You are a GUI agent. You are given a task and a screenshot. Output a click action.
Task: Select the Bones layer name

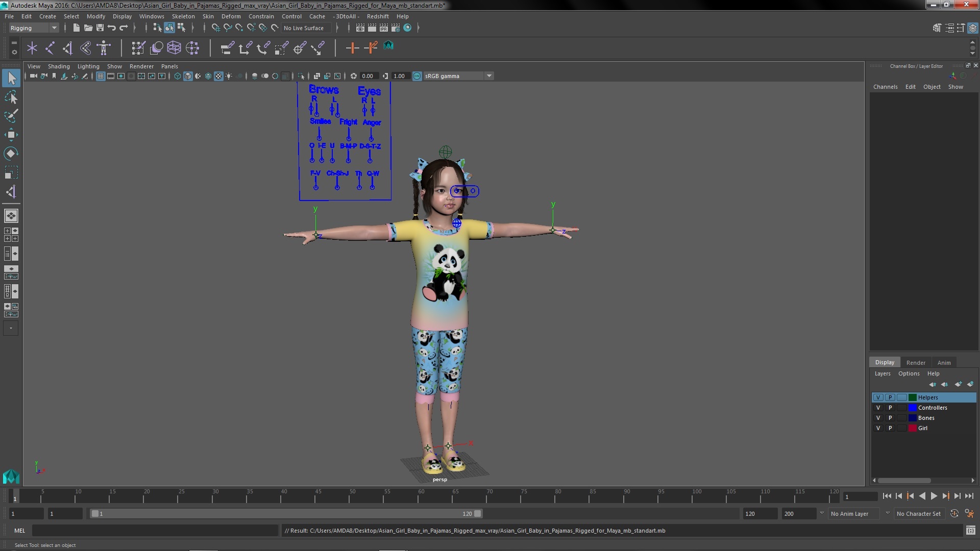point(926,418)
